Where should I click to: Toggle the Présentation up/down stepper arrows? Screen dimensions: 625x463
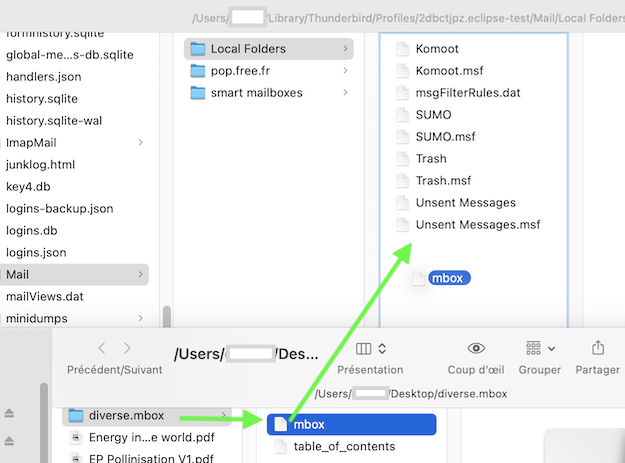[382, 349]
